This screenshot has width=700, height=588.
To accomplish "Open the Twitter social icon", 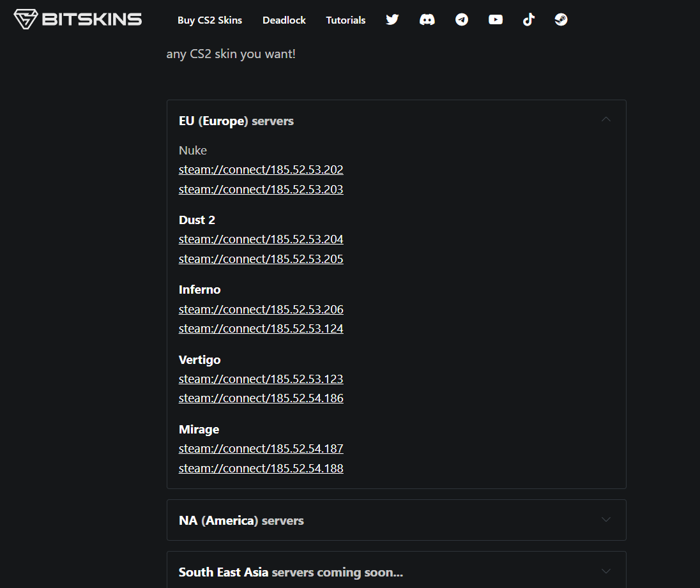I will [392, 20].
